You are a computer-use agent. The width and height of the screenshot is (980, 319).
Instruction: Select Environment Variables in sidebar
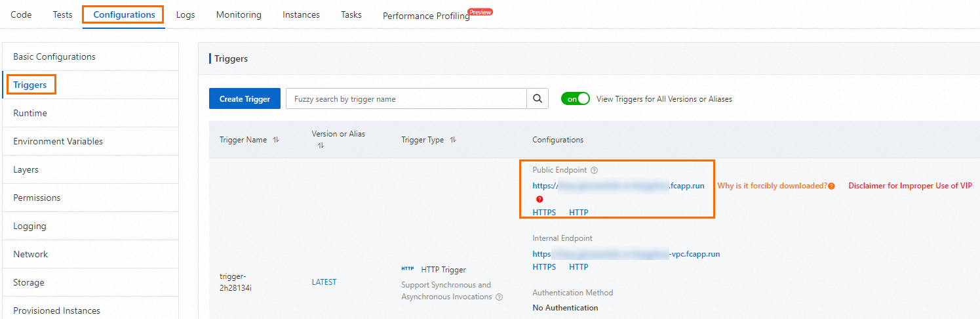pyautogui.click(x=58, y=141)
